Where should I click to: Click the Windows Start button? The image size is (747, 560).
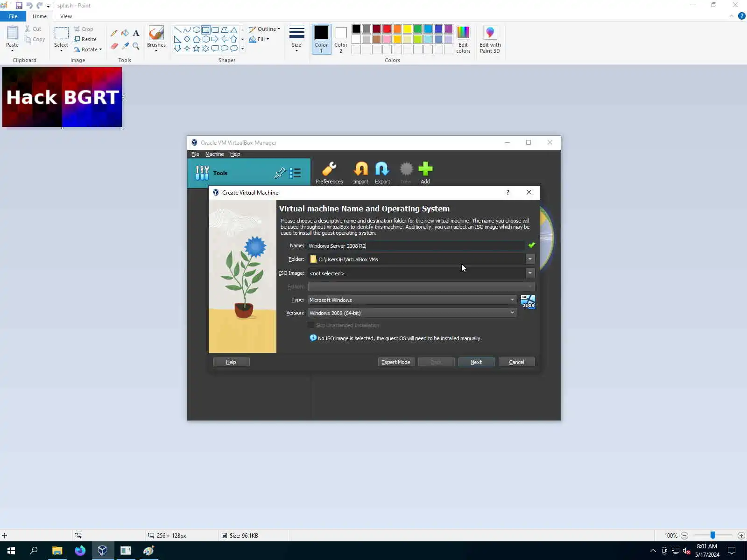coord(11,551)
